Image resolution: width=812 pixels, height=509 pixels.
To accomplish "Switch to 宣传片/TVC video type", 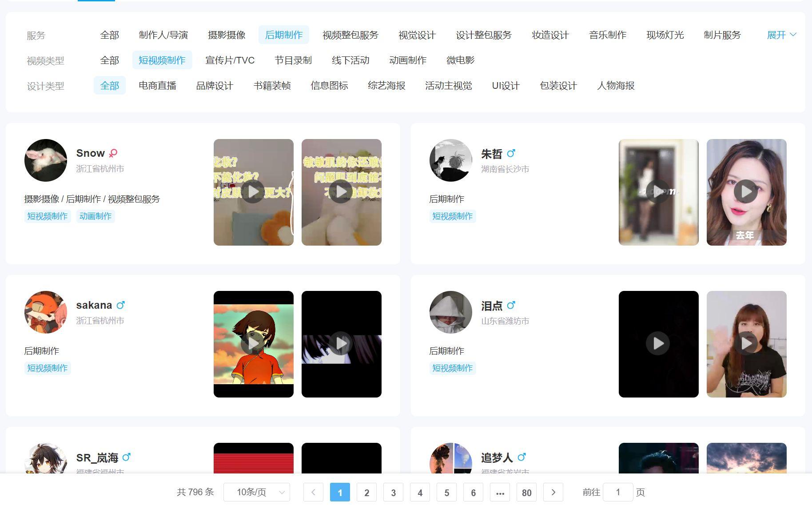I will pos(230,60).
